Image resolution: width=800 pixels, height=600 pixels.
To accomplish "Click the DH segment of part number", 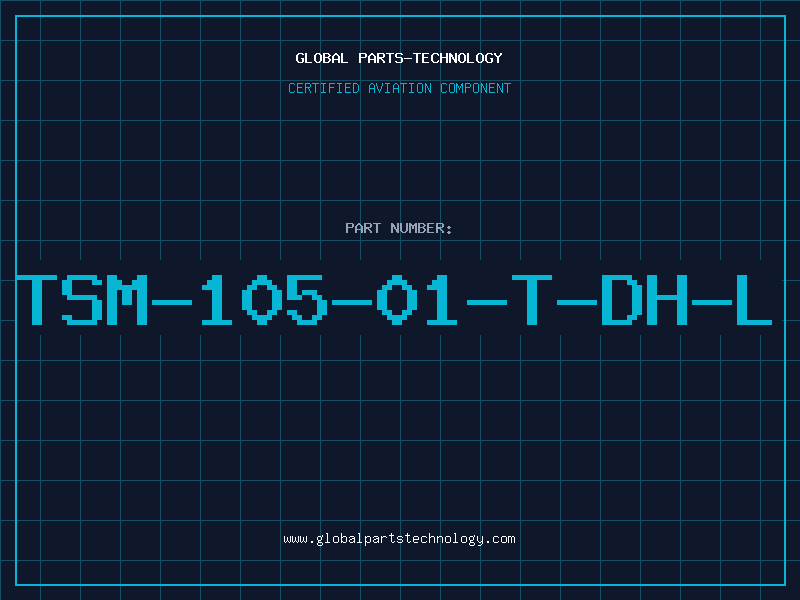I will tap(644, 299).
